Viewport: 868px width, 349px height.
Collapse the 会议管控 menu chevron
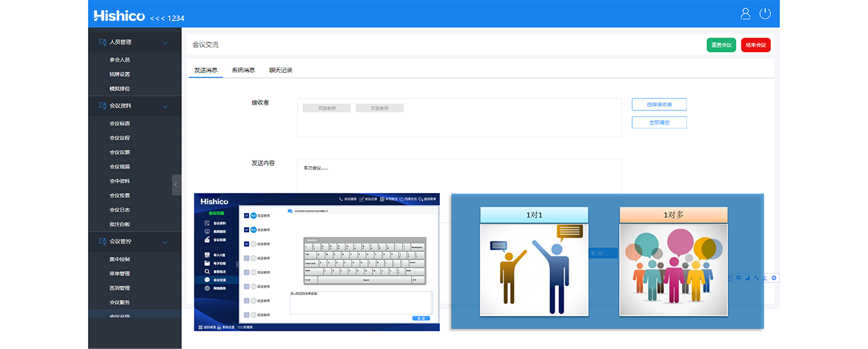[x=165, y=242]
